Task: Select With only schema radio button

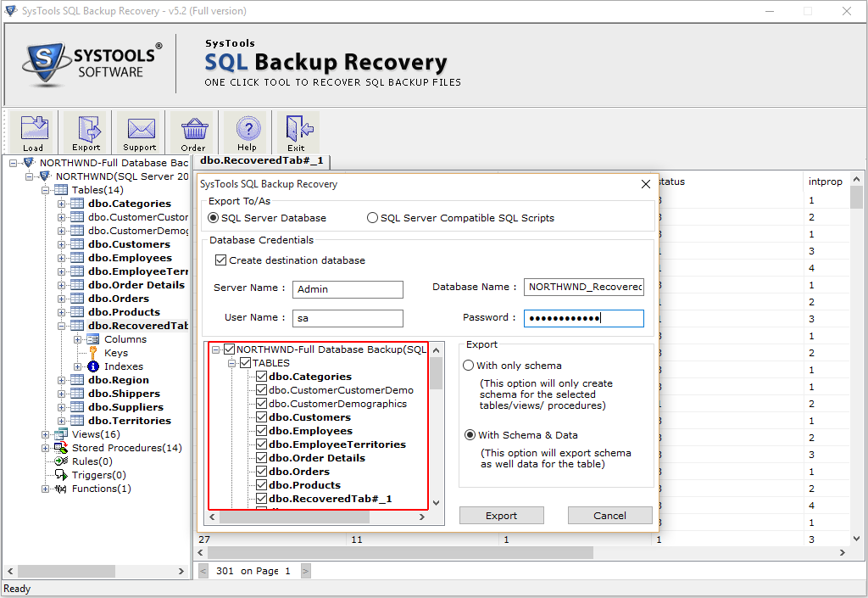Action: [x=468, y=366]
